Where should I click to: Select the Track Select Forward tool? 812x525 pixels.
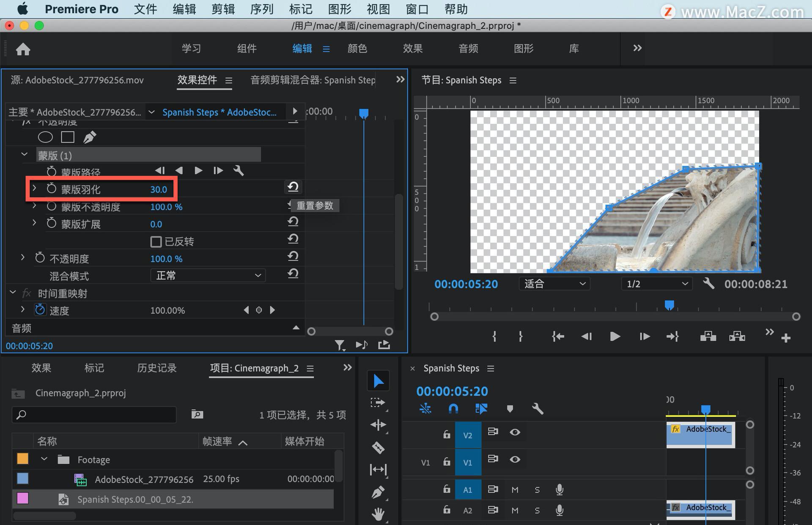pos(378,403)
